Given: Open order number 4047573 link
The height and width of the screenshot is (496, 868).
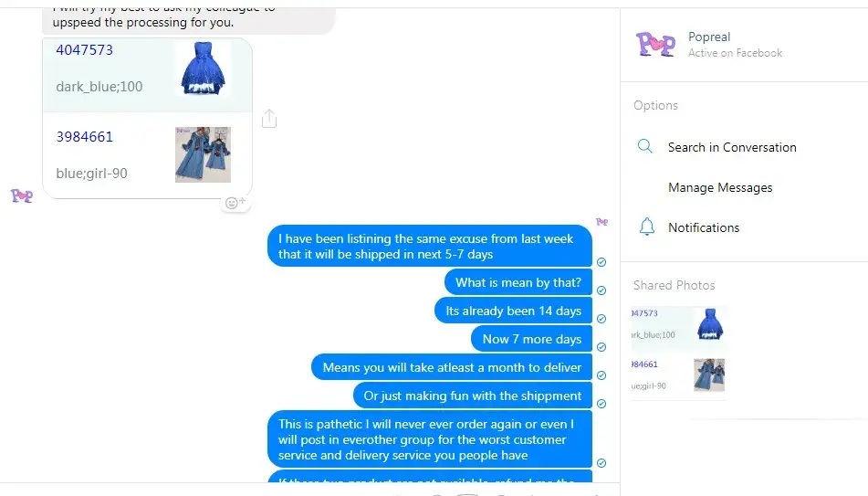Looking at the screenshot, I should point(84,50).
